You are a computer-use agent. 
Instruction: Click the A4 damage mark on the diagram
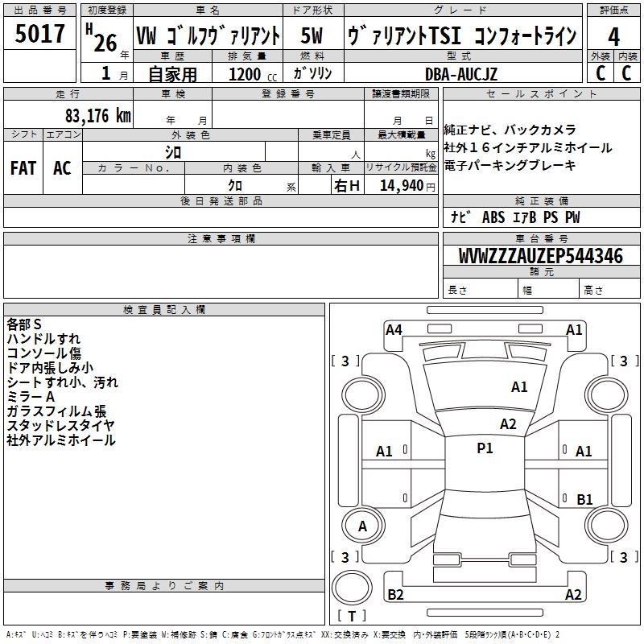tap(394, 329)
